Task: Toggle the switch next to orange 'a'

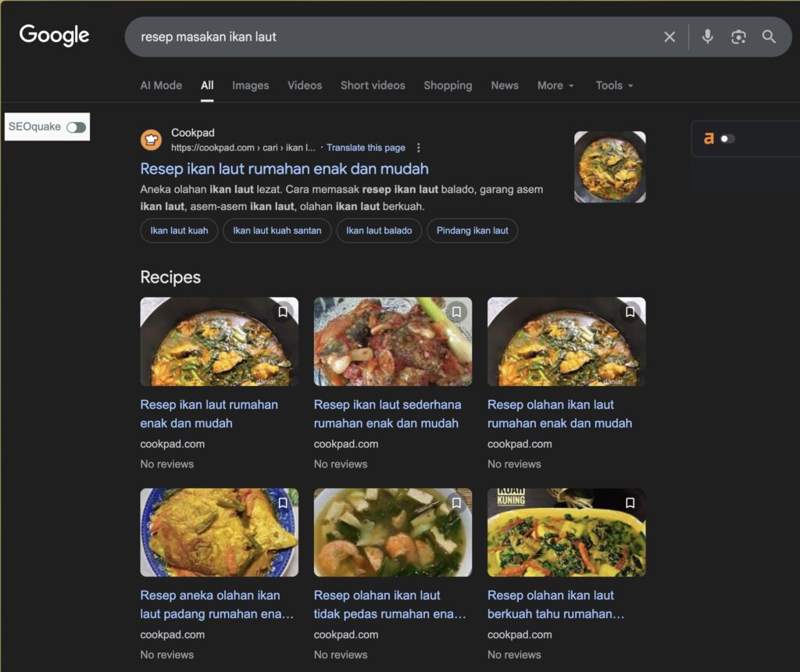Action: [727, 139]
